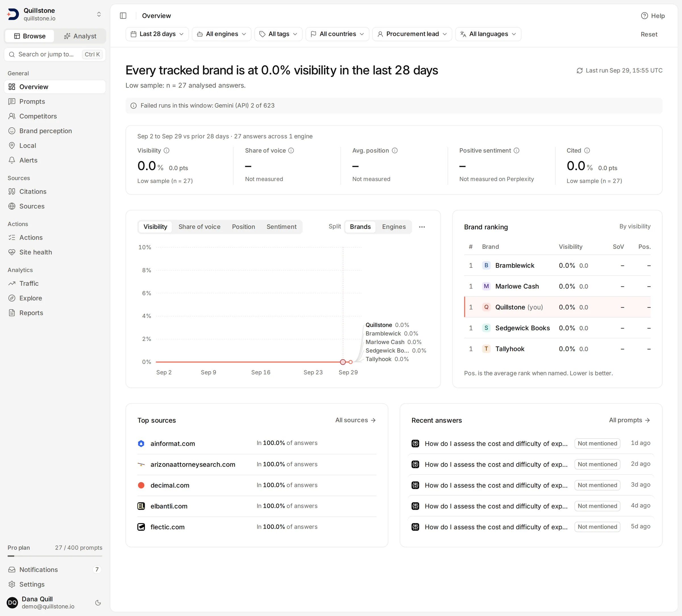This screenshot has height=616, width=682.
Task: Open the ainformat.com source row
Action: [257, 443]
